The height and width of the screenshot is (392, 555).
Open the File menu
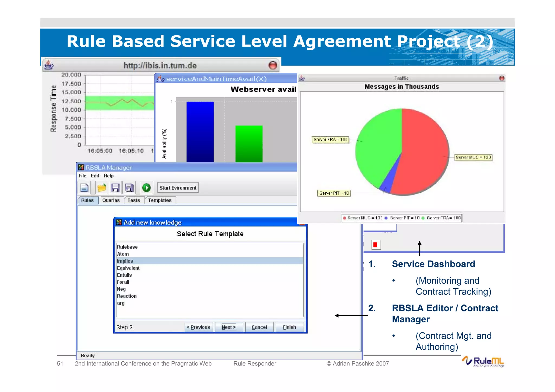(82, 176)
